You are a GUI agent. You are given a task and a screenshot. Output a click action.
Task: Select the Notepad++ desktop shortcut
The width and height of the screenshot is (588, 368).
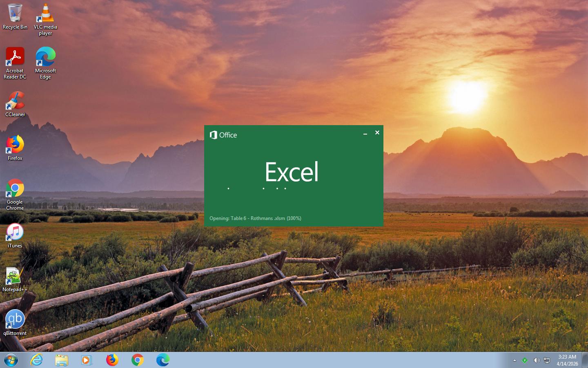[15, 279]
